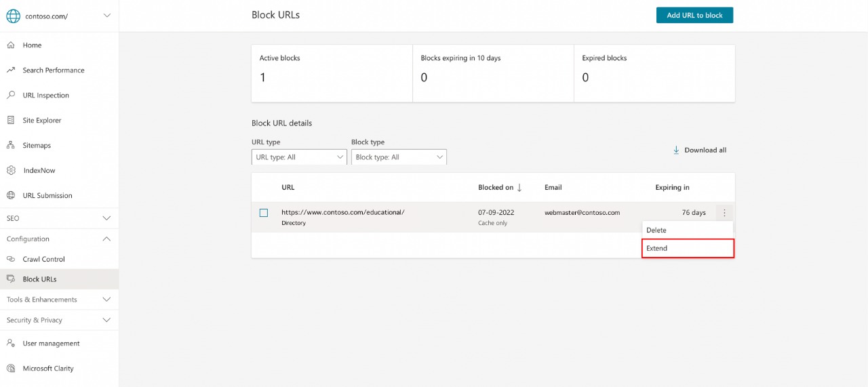Image resolution: width=868 pixels, height=387 pixels.
Task: Open the Block type filter dropdown
Action: coord(399,157)
